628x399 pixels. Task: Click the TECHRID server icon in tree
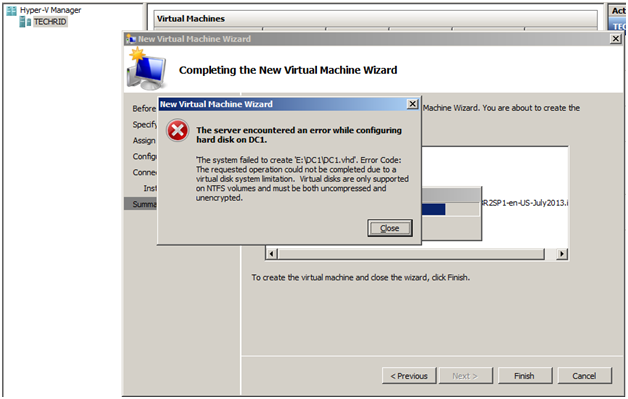tap(25, 22)
